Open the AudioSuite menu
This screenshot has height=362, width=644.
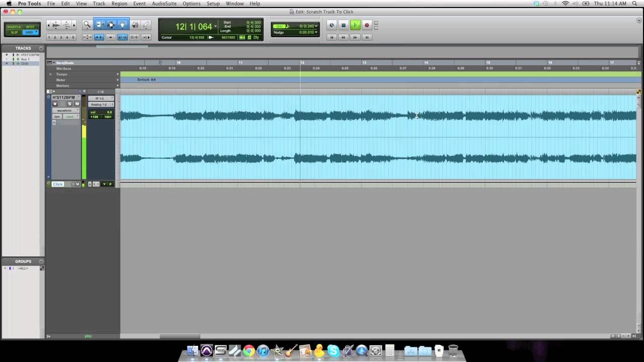coord(164,4)
